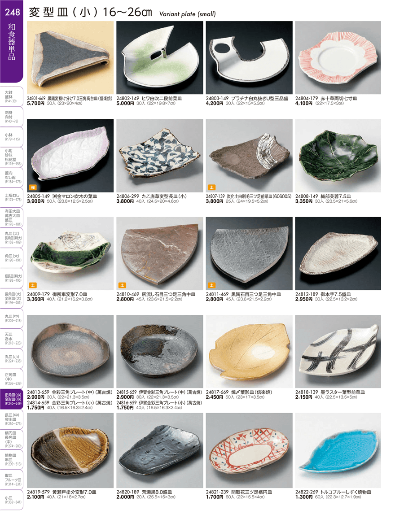Open the 焼物皿 串皿 side tab
404x532 pixels.
click(12, 459)
